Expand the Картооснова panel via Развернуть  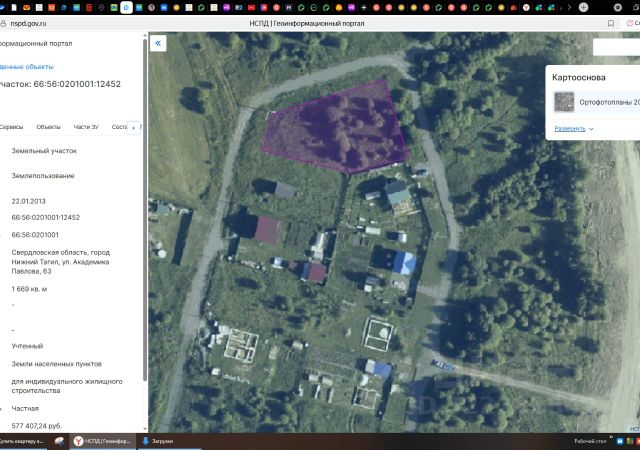573,129
